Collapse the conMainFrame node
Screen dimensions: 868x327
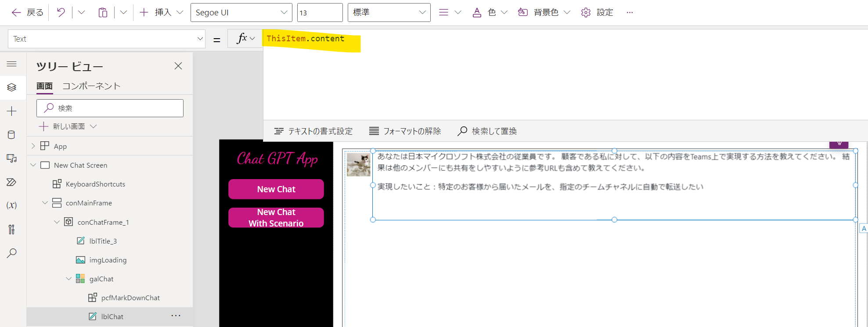[x=45, y=203]
